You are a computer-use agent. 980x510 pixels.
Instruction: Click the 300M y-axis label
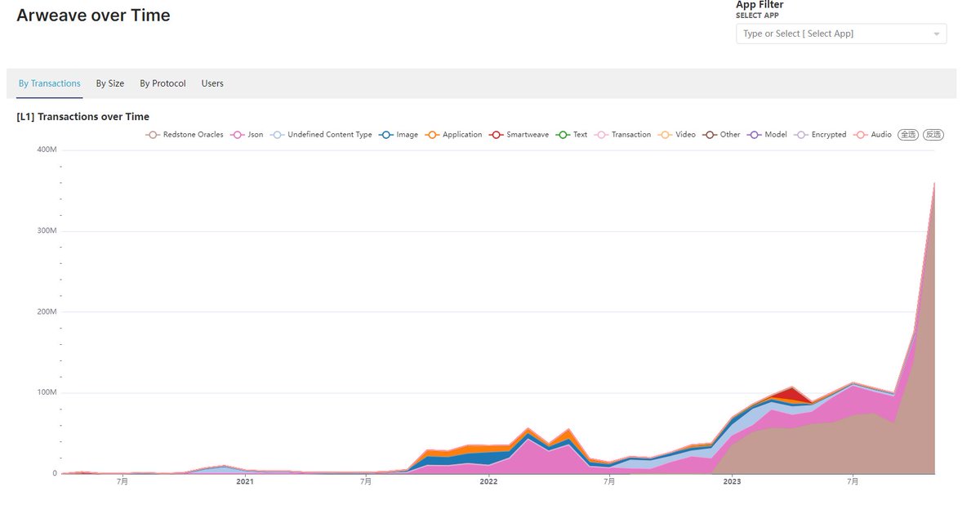(47, 231)
